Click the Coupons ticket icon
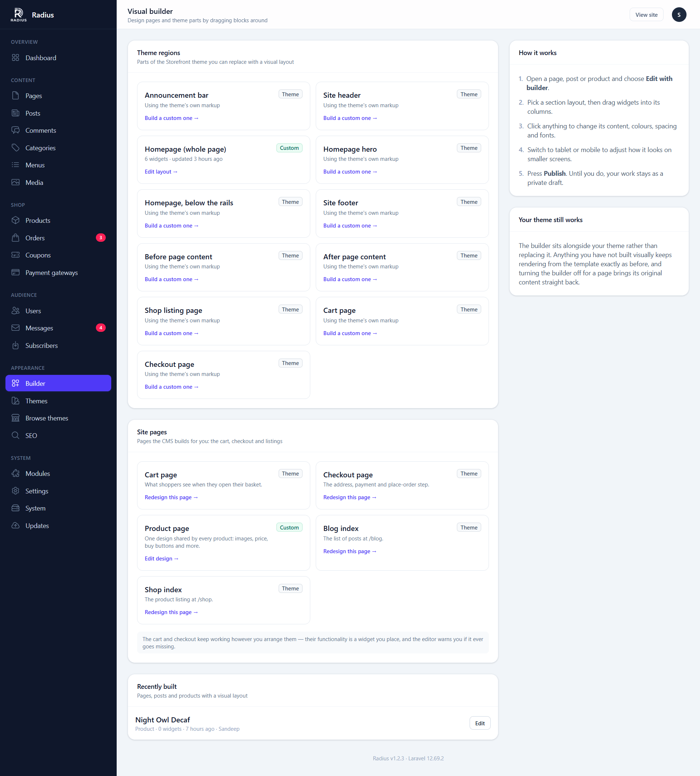This screenshot has width=700, height=776. 15,255
